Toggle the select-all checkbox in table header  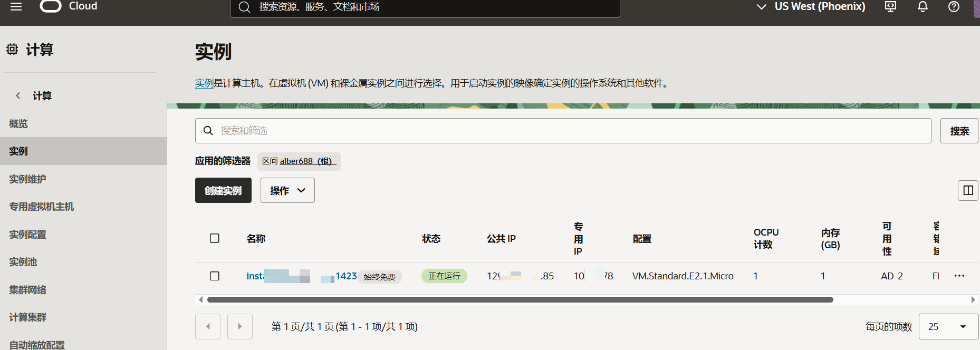215,238
